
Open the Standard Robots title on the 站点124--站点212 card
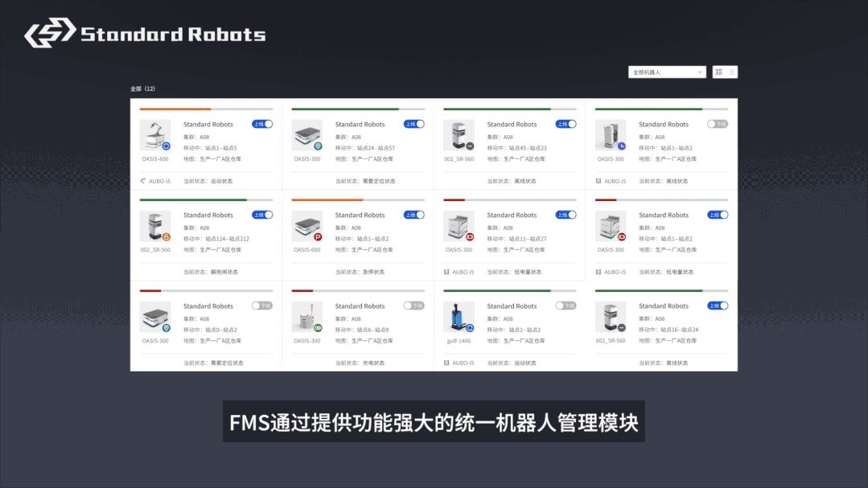208,215
